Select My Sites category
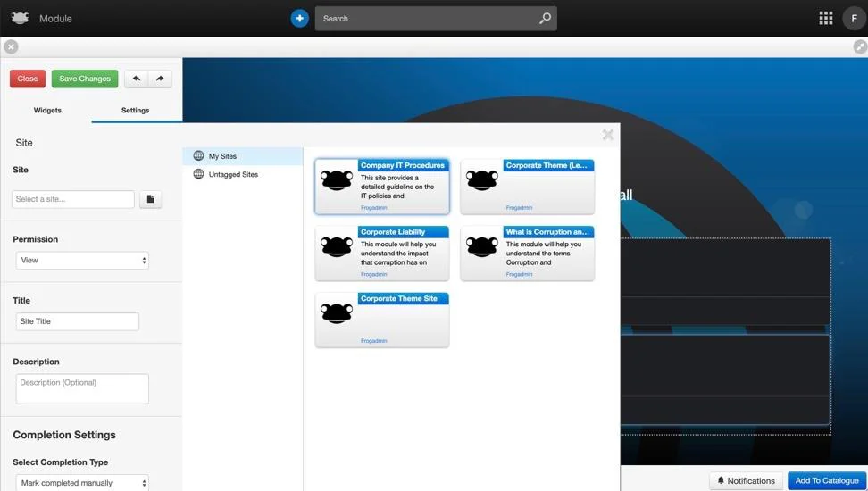The image size is (868, 491). (x=243, y=156)
